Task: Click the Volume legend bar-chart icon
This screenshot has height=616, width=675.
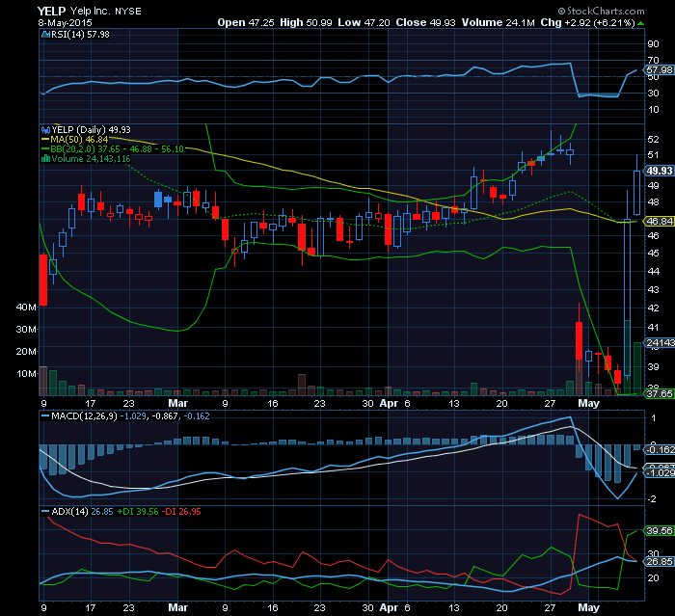Action: [45, 159]
